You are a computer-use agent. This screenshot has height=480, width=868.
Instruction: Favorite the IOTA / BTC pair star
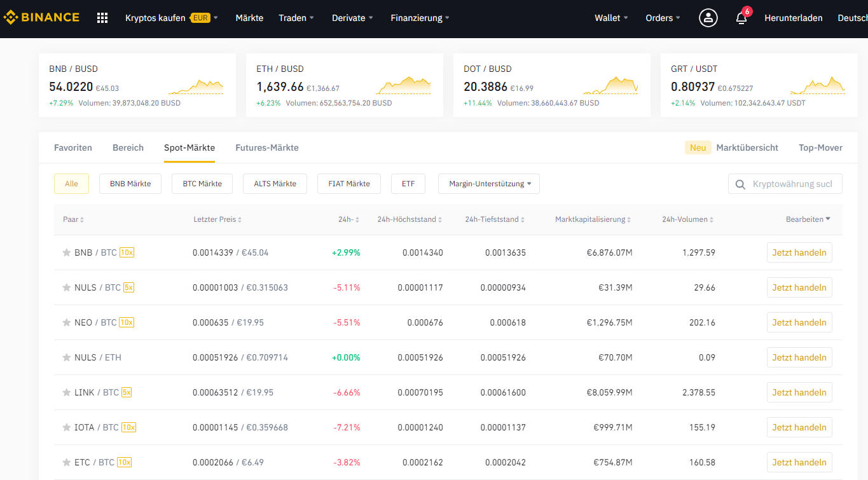66,427
